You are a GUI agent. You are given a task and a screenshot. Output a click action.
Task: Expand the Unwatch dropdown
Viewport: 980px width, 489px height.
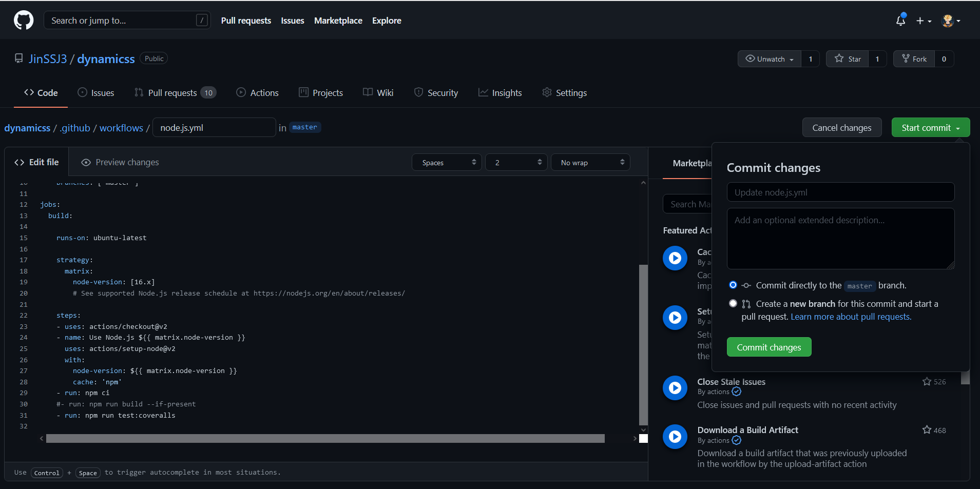click(x=769, y=59)
